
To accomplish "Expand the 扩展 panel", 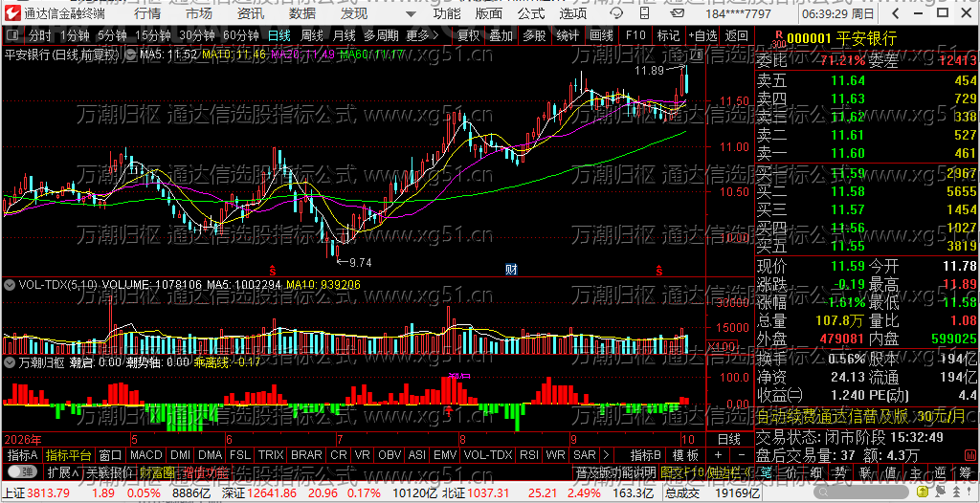I will 63,471.
